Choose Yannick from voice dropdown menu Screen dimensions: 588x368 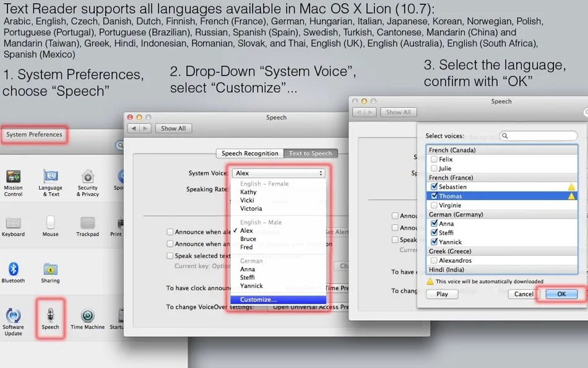tap(279, 286)
